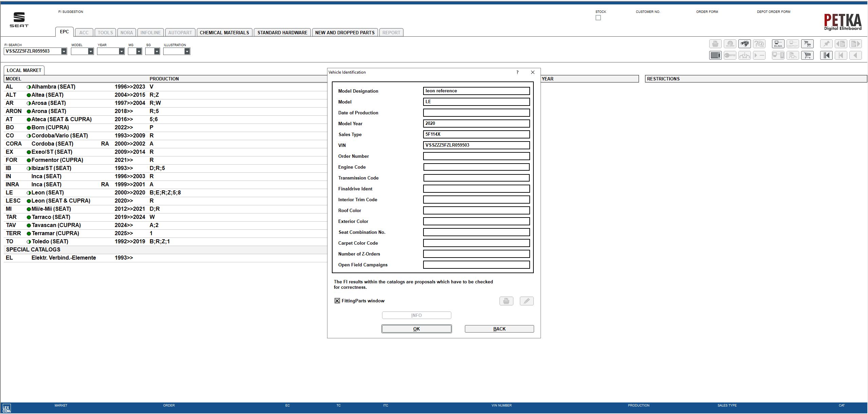Select the Leon (SEAT & CUPRA) row

pyautogui.click(x=166, y=201)
